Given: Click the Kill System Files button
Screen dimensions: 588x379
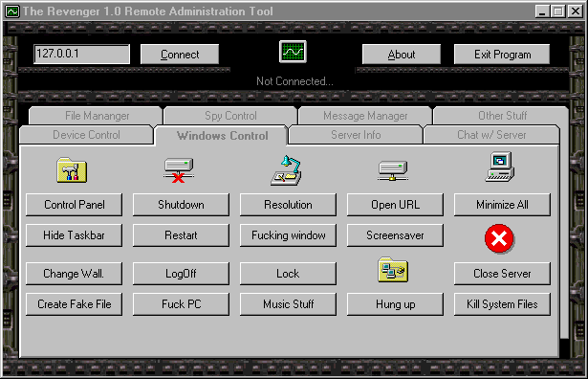Looking at the screenshot, I should pos(502,304).
